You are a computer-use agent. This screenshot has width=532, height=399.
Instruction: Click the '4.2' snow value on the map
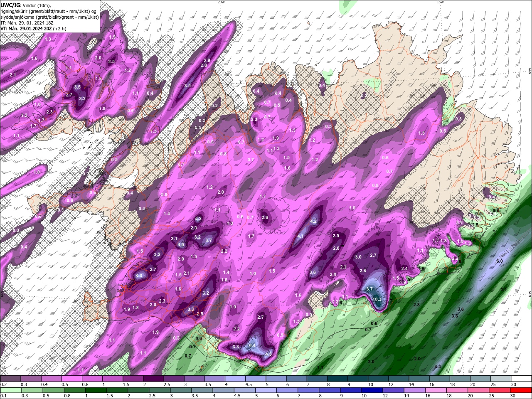(314, 222)
